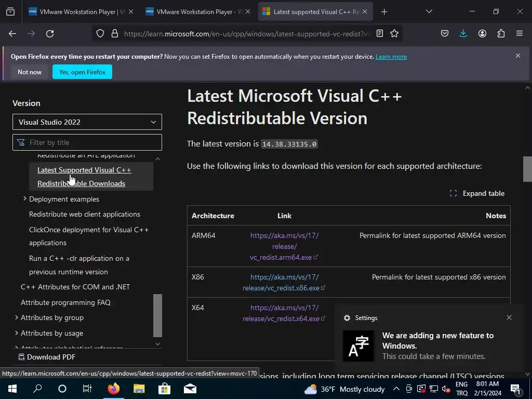
Task: Click Download PDF
Action: pyautogui.click(x=47, y=357)
